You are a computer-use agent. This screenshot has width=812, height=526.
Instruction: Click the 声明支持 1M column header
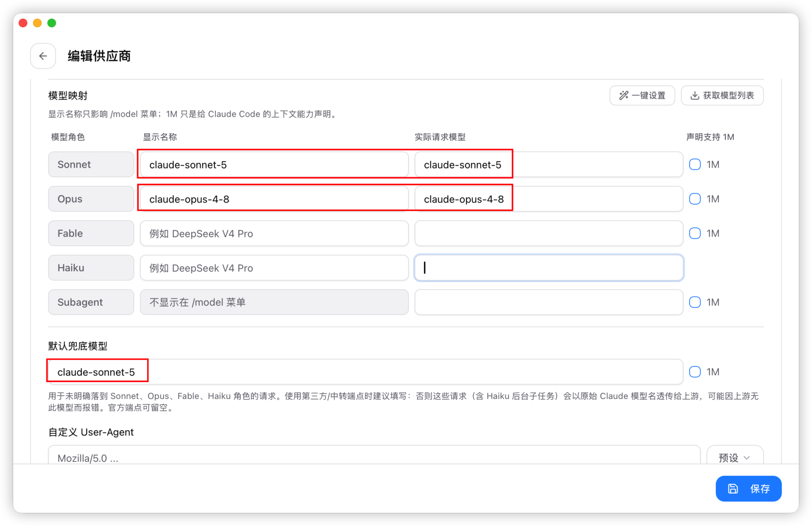[x=710, y=137]
